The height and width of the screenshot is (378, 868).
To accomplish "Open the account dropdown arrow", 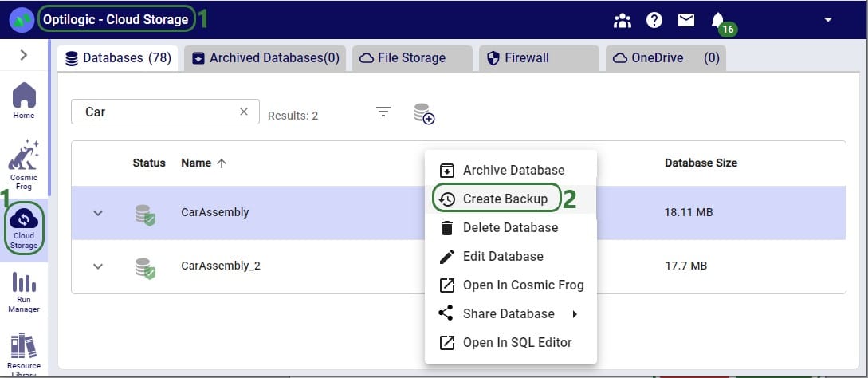I will [x=828, y=19].
